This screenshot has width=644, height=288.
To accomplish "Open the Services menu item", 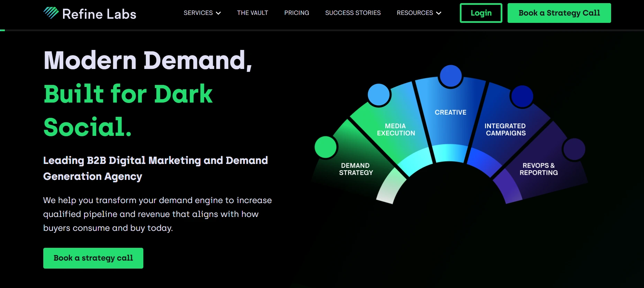I will (198, 13).
